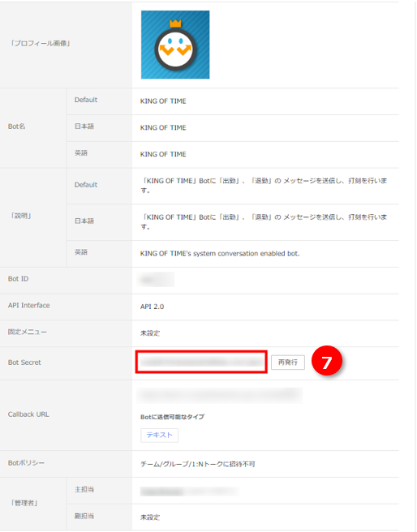
Task: Click the Botポリシー invitation policy text
Action: click(198, 464)
